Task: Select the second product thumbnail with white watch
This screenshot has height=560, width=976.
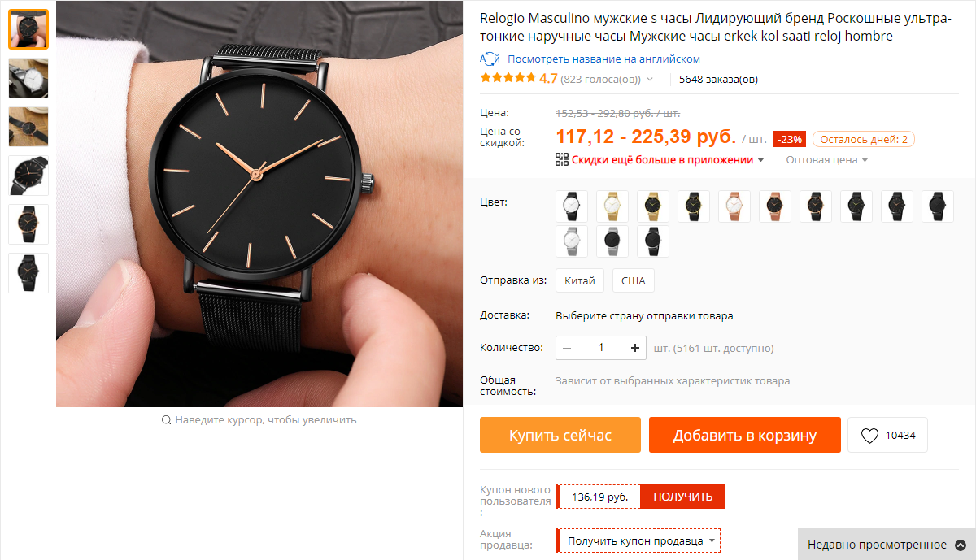Action: tap(28, 78)
